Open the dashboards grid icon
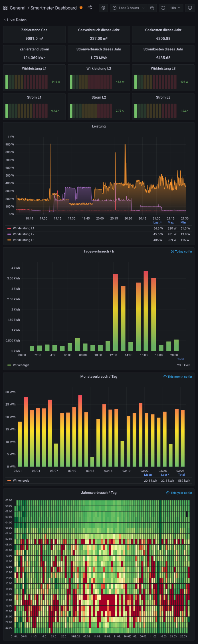 (5, 8)
